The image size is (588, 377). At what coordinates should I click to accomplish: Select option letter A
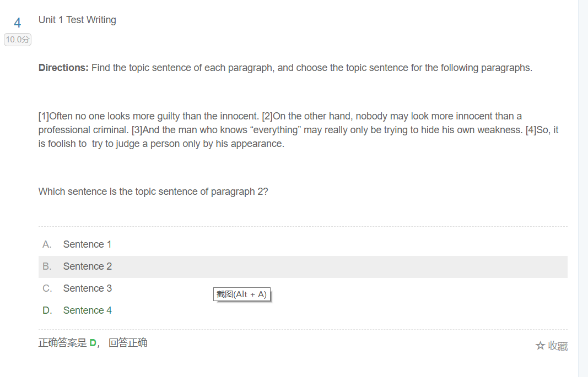(47, 244)
